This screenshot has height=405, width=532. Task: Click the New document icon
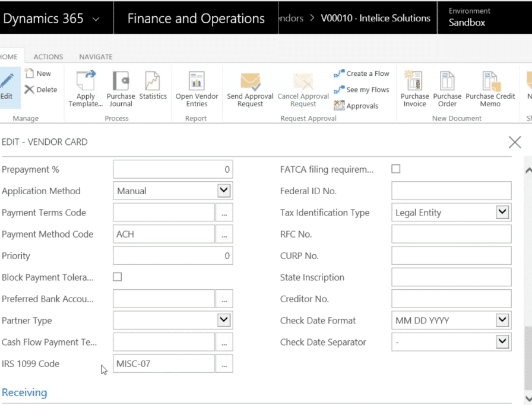pyautogui.click(x=30, y=73)
